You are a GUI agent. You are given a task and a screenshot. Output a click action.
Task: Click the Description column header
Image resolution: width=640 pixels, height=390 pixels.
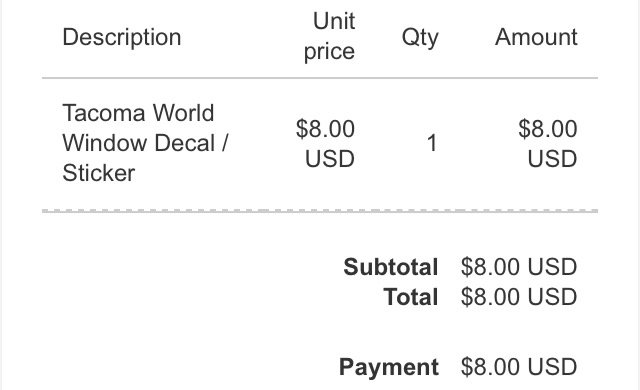point(122,38)
